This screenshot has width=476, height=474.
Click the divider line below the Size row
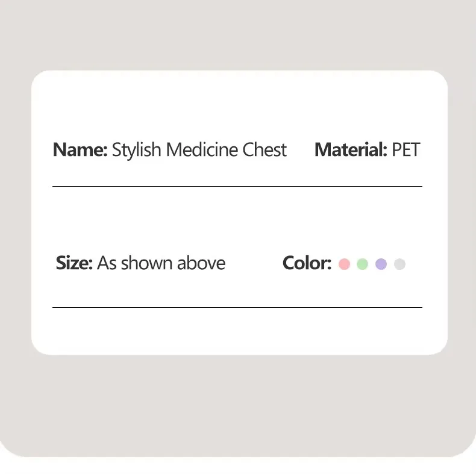[x=237, y=308]
